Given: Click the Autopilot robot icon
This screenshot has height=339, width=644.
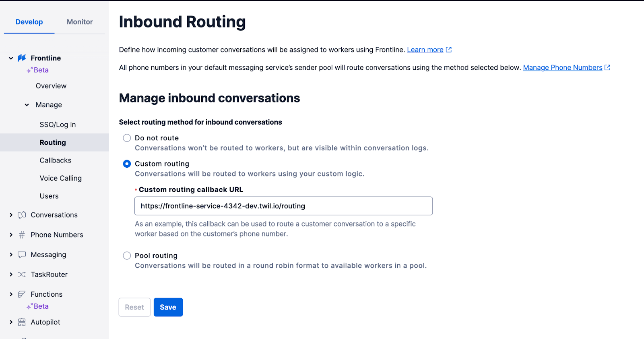Looking at the screenshot, I should pyautogui.click(x=22, y=322).
